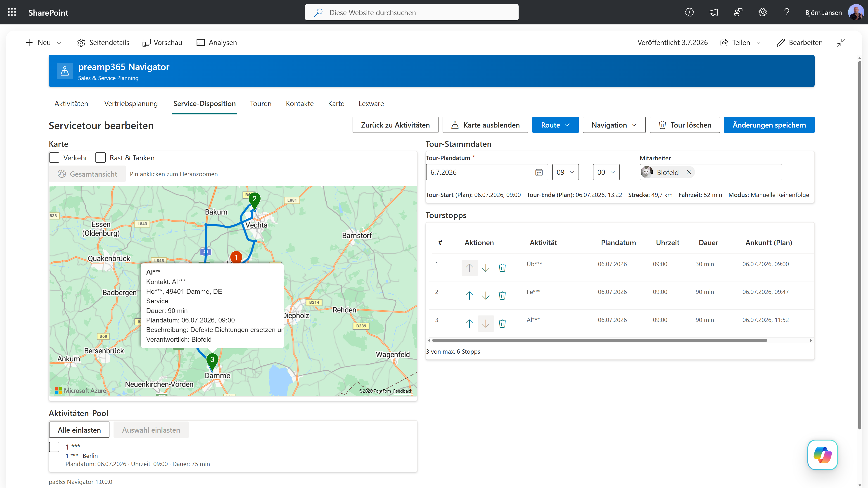The height and width of the screenshot is (488, 868).
Task: Switch to the Lexware tab
Action: [371, 104]
